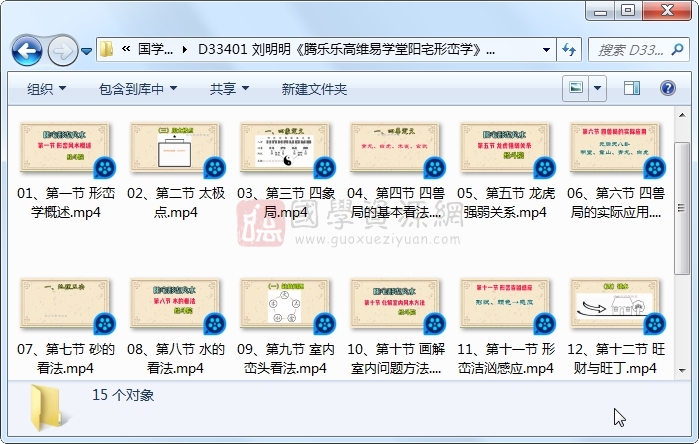Screen dimensions: 699x444
Task: Click the D33401 刘明明 folder breadcrumb
Action: pos(346,49)
